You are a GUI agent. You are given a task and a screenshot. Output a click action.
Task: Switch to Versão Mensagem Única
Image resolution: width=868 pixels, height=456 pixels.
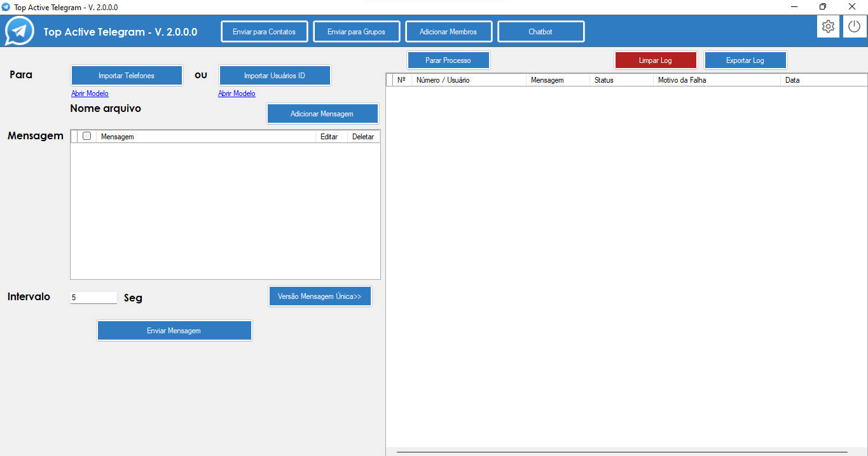(x=320, y=296)
